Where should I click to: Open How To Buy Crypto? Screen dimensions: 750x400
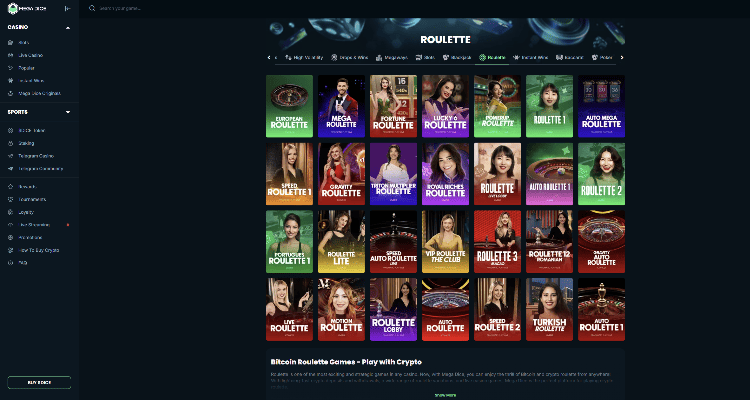point(38,250)
